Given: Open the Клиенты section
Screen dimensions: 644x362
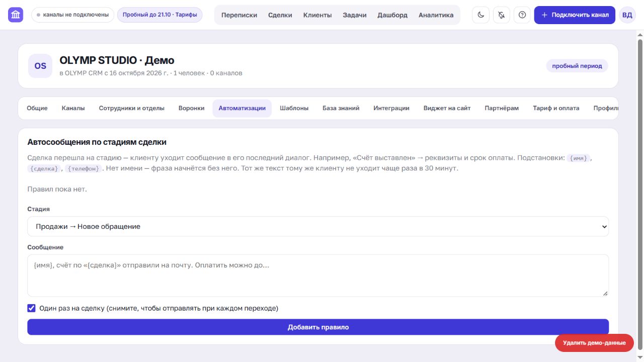Looking at the screenshot, I should [x=317, y=15].
